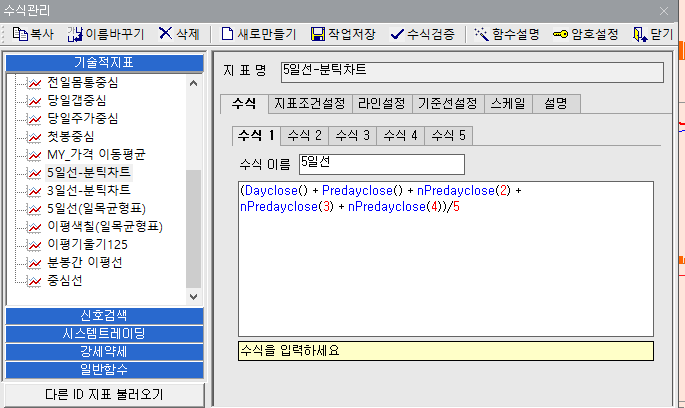
Task: Click the 복사 (copy) toolbar icon
Action: [x=21, y=34]
